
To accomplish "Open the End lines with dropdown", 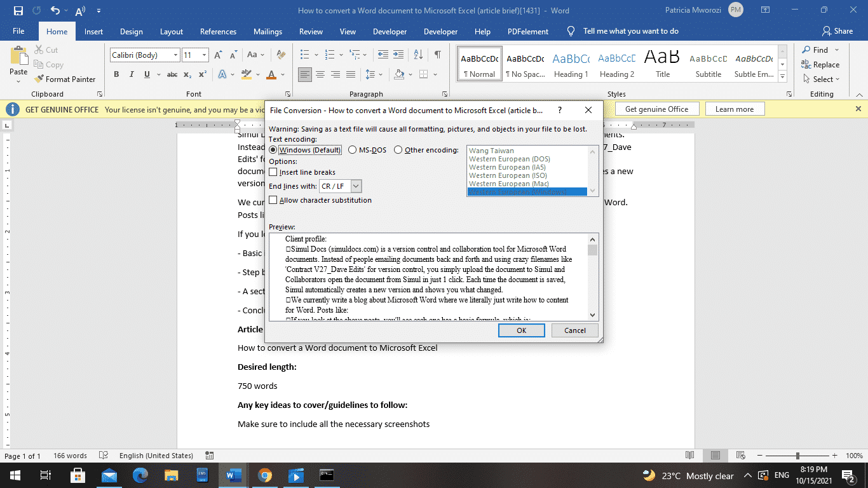I will 356,186.
